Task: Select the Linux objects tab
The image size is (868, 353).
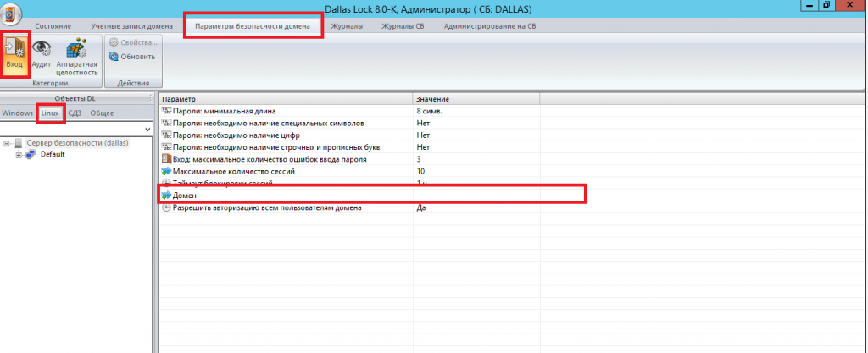Action: click(x=50, y=113)
